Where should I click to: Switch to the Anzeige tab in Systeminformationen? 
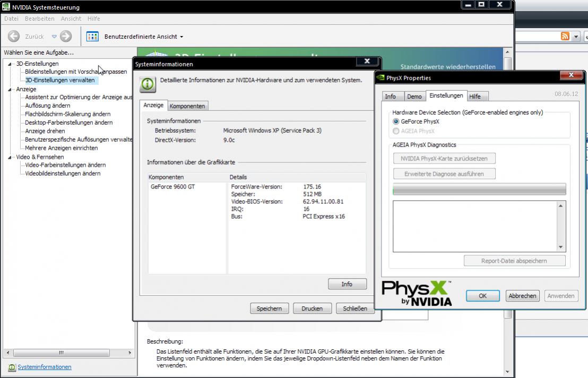pyautogui.click(x=153, y=105)
